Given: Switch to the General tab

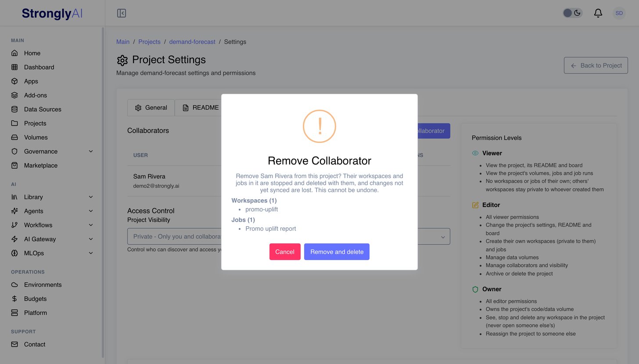Looking at the screenshot, I should click(151, 107).
